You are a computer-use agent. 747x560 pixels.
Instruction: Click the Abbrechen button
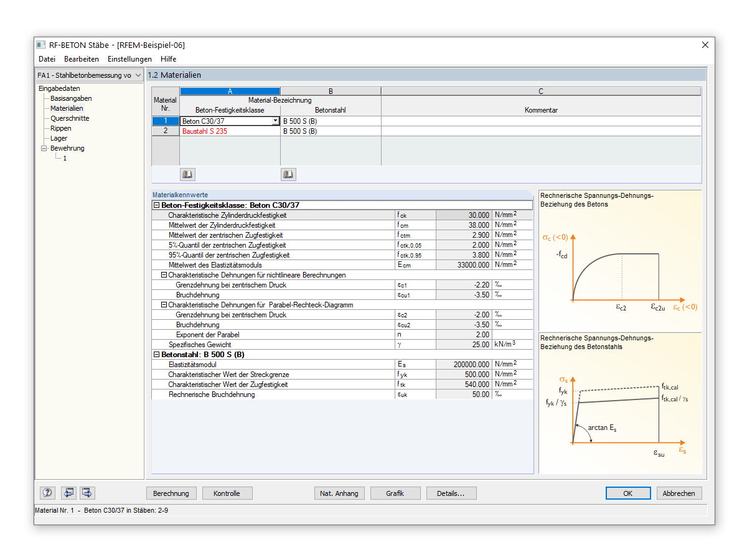coord(679,493)
